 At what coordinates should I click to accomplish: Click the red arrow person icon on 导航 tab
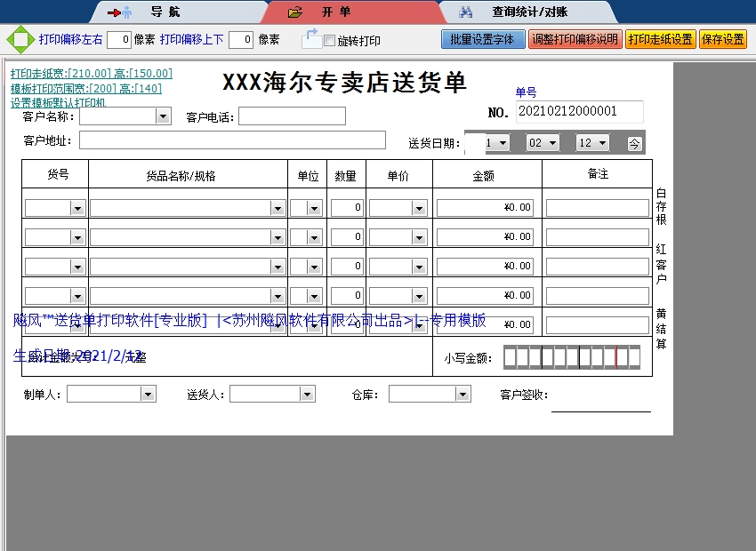click(120, 12)
